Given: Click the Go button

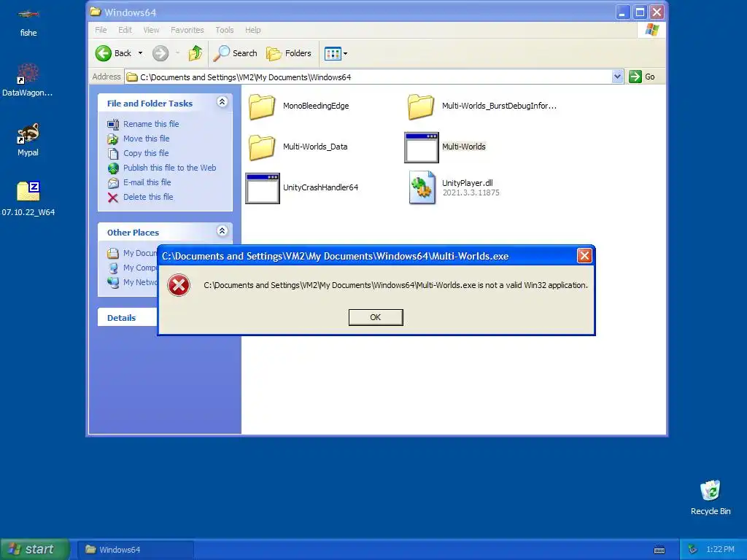Looking at the screenshot, I should (x=642, y=77).
